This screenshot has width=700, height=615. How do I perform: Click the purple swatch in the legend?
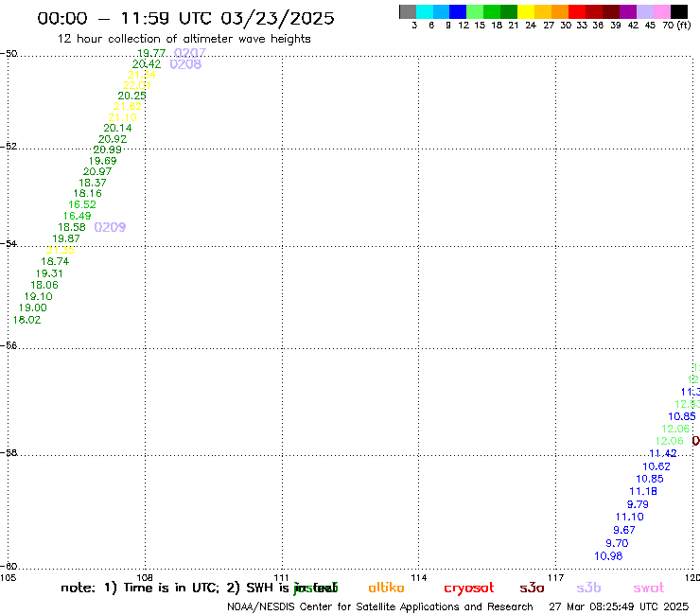628,11
